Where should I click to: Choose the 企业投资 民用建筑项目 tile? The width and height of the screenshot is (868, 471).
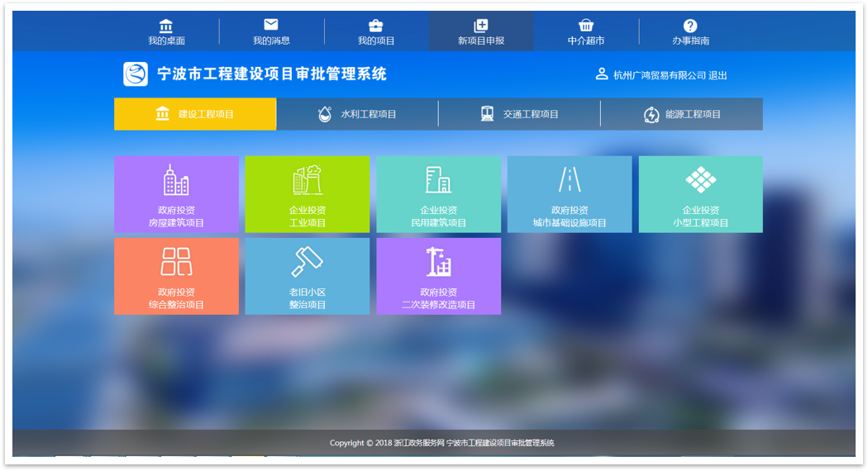438,194
